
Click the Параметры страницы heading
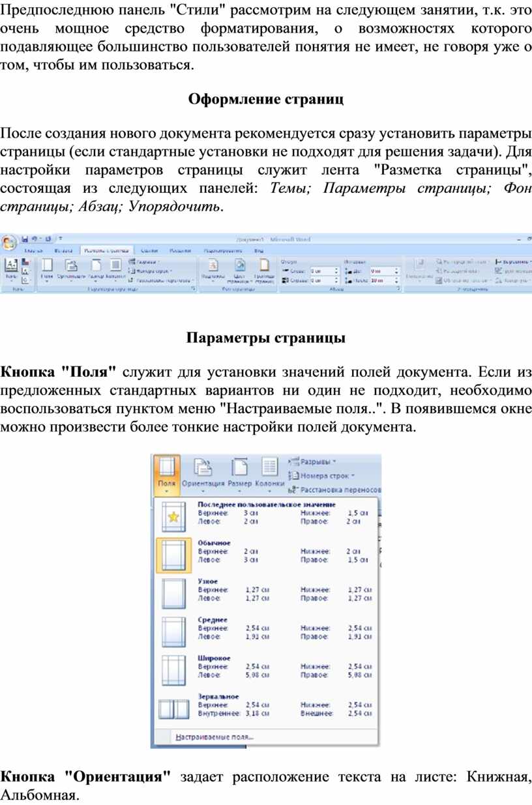coord(266,338)
